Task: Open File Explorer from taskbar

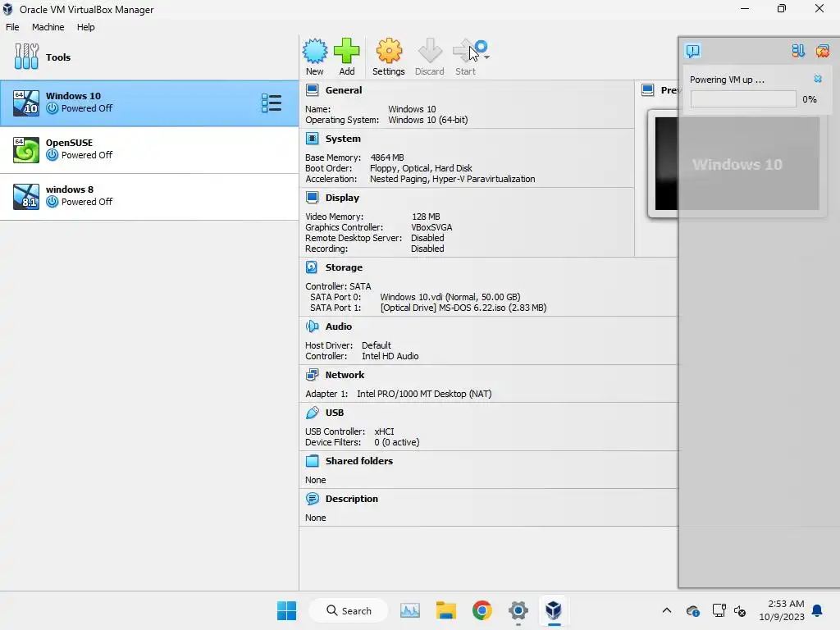Action: click(445, 610)
